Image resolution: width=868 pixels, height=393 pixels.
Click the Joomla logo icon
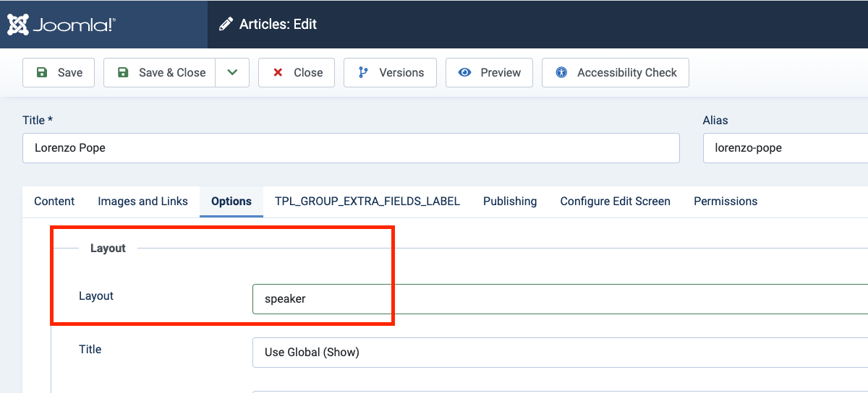(x=17, y=25)
